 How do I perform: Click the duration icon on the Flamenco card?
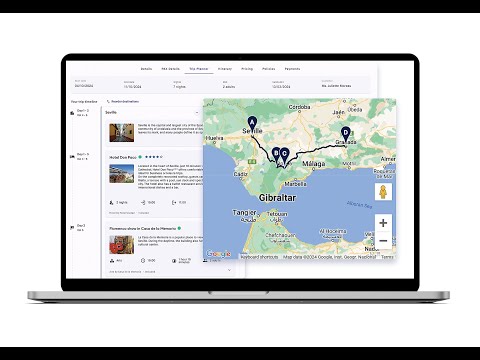pos(174,261)
